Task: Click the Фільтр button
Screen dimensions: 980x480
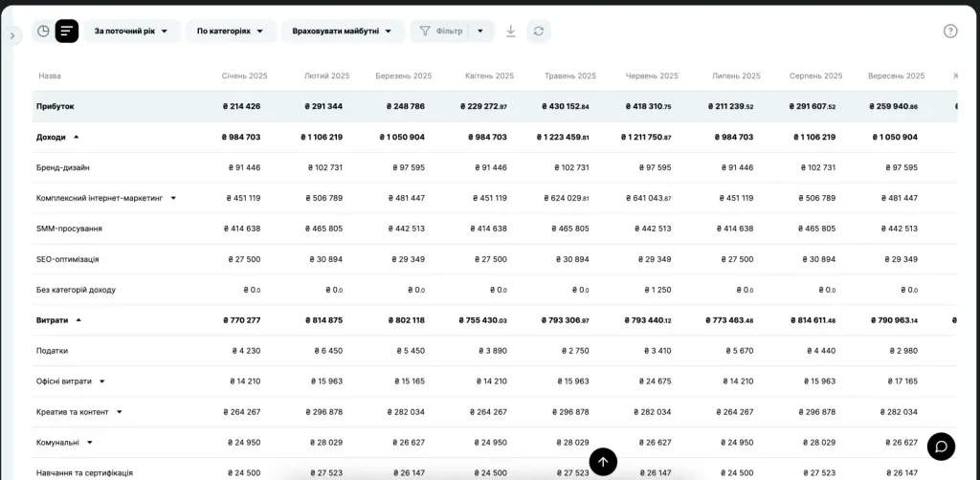Action: point(439,32)
